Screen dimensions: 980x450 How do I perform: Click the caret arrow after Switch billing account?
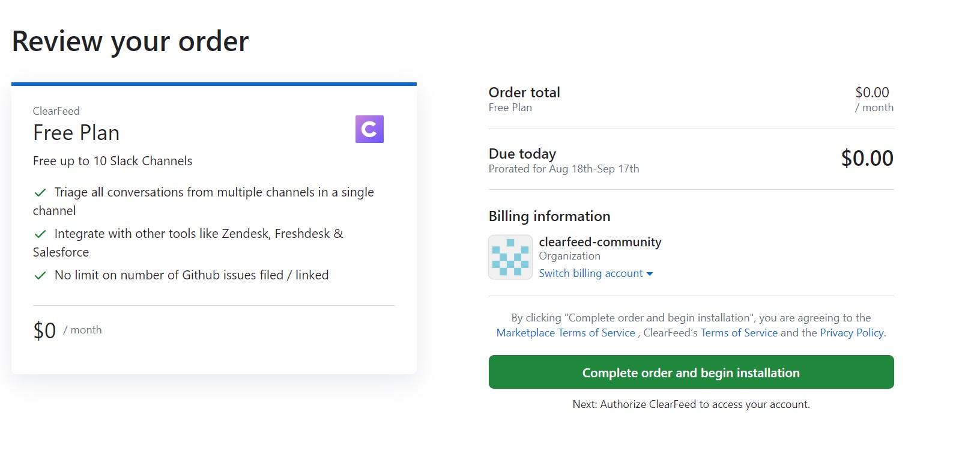(650, 274)
